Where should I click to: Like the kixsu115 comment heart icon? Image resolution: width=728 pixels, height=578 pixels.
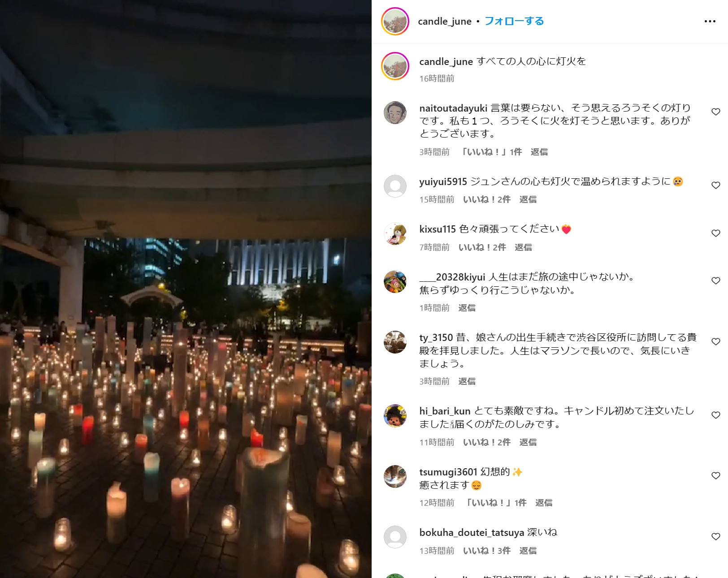[715, 233]
